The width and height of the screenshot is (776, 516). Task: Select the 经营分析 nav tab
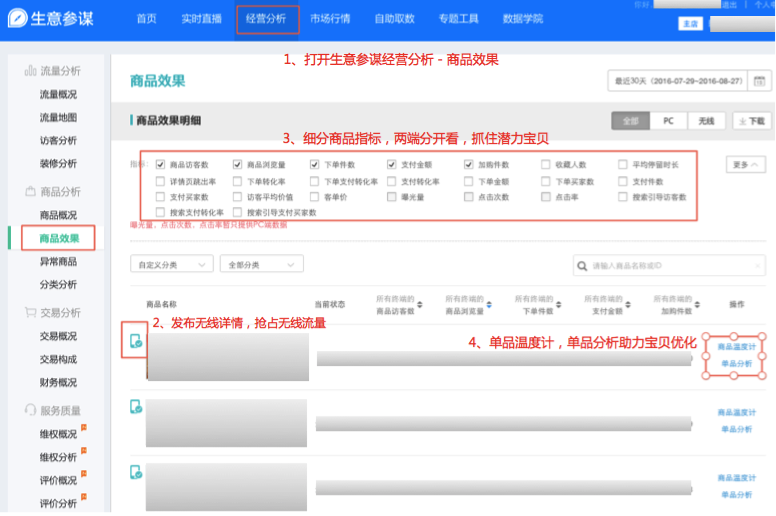pos(266,19)
